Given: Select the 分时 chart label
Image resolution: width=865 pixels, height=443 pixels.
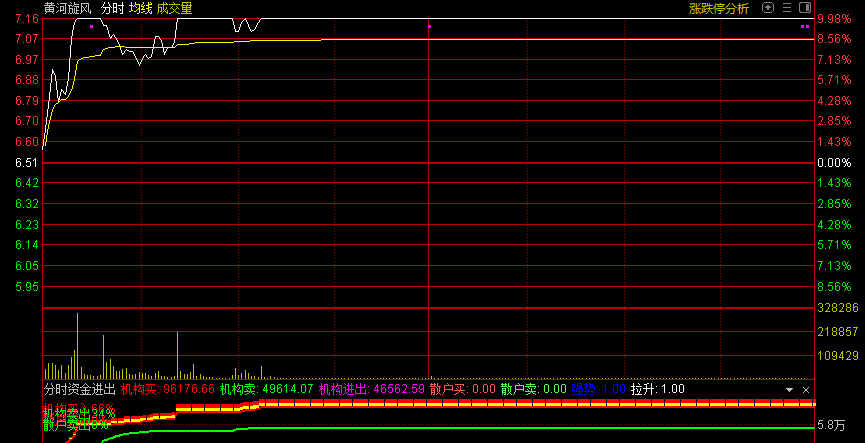Looking at the screenshot, I should (112, 8).
